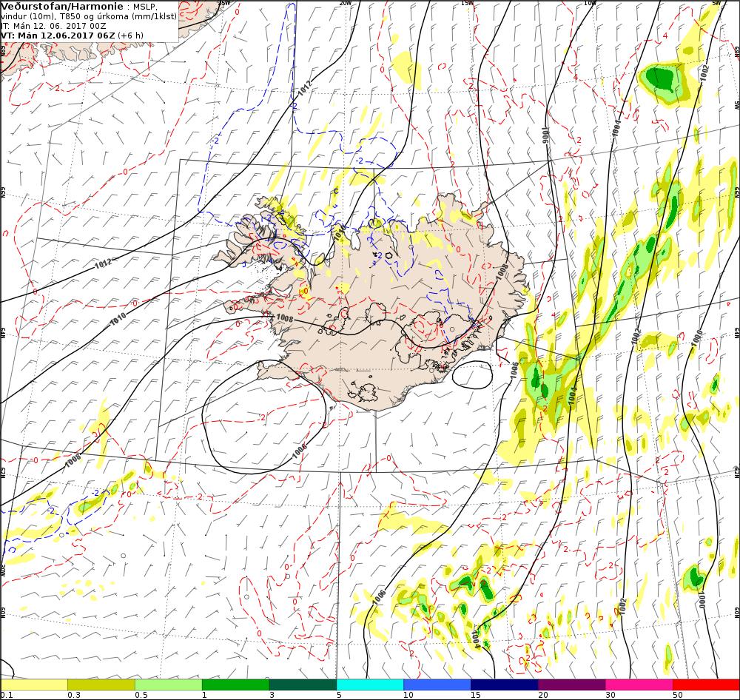Click the yellow 0.1 precipitation legend swatch
The image size is (740, 700).
(x=34, y=684)
